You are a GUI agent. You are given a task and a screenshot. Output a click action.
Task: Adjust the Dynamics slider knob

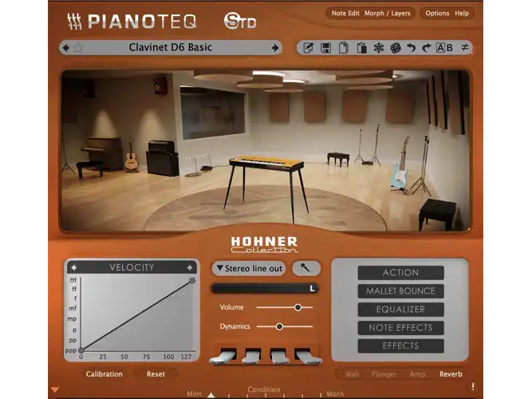click(279, 326)
